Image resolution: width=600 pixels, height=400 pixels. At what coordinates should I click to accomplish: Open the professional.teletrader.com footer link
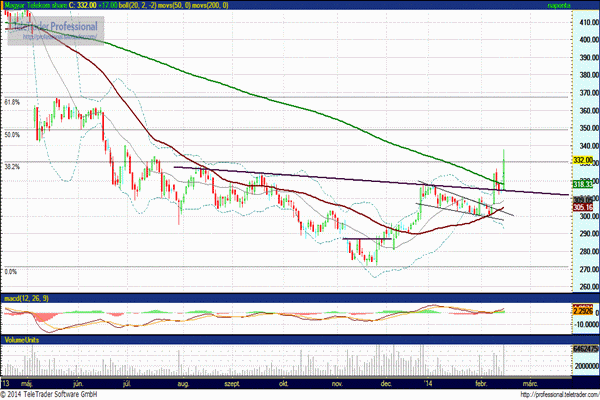pos(559,395)
